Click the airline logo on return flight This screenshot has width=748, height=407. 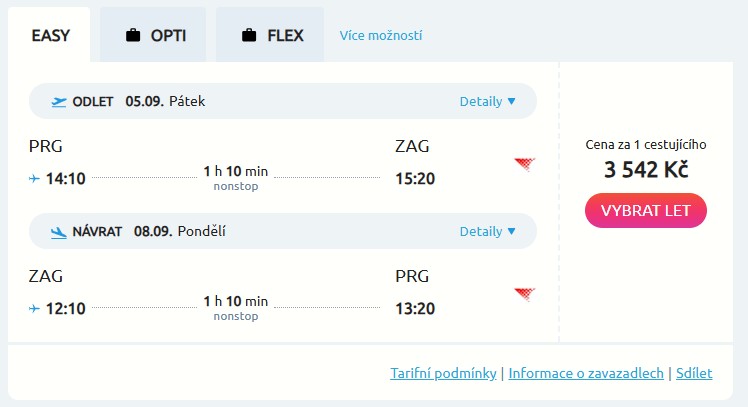pos(524,294)
